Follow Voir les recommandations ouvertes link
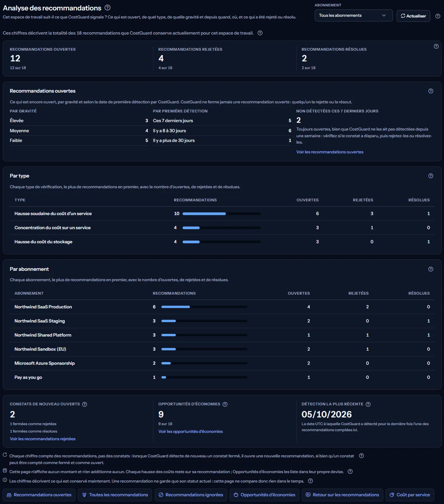Viewport: 444px width, 504px height. pyautogui.click(x=330, y=152)
